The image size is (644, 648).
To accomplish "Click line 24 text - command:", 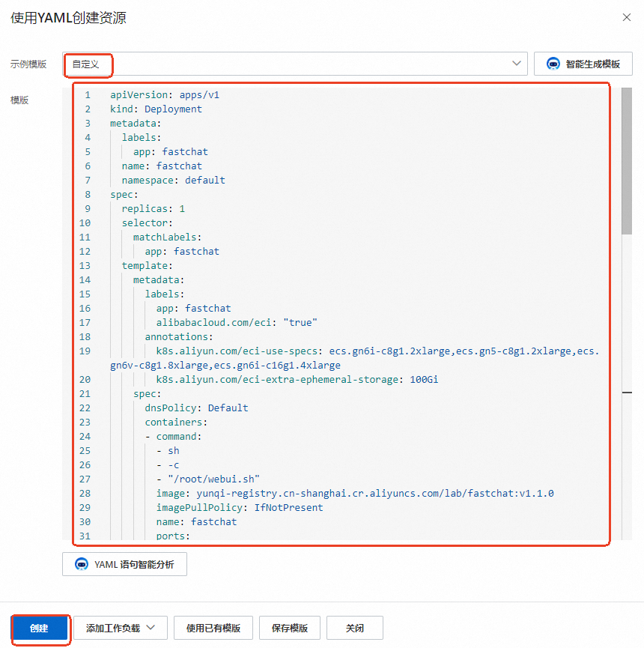I will click(x=173, y=437).
